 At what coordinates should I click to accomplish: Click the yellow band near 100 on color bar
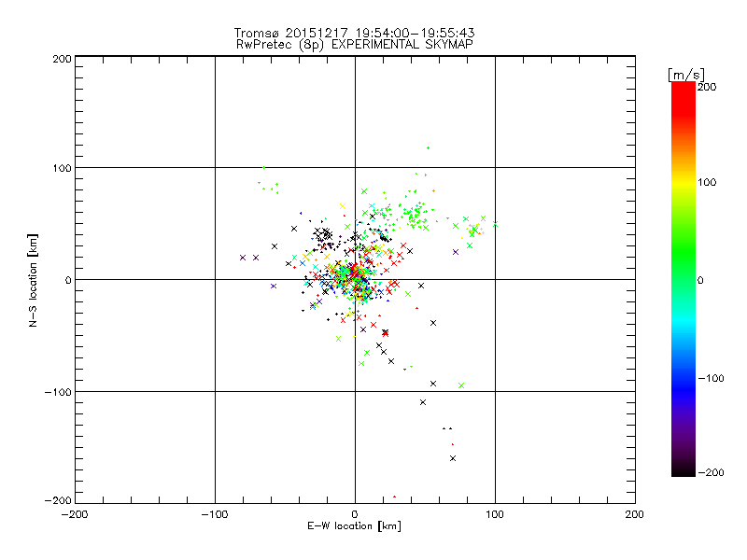[684, 182]
